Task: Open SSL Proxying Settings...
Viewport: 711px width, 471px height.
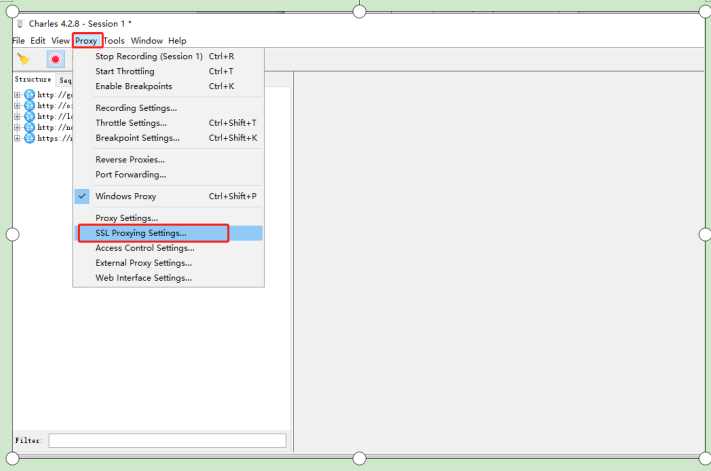Action: [168, 233]
